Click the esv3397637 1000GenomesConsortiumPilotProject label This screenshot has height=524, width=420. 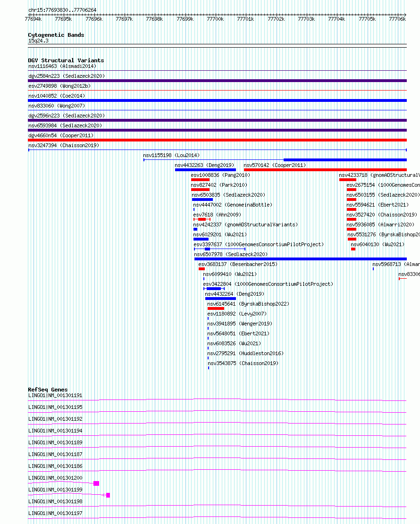pyautogui.click(x=259, y=245)
